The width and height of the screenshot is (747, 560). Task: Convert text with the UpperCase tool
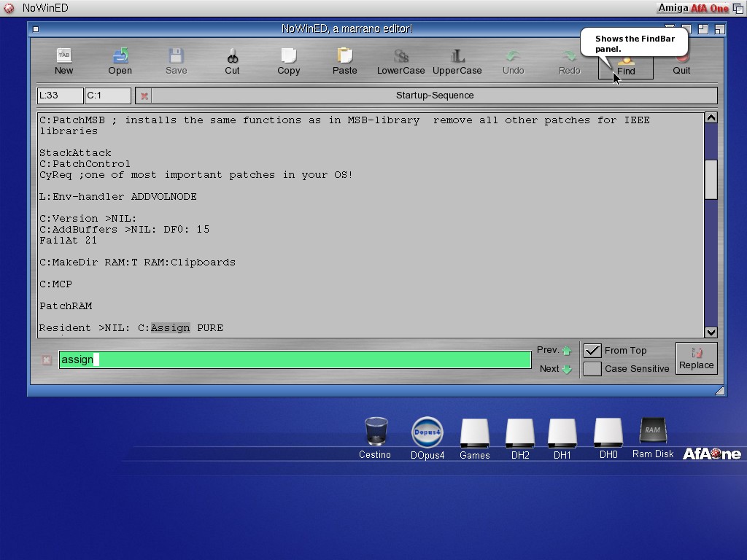click(x=457, y=61)
